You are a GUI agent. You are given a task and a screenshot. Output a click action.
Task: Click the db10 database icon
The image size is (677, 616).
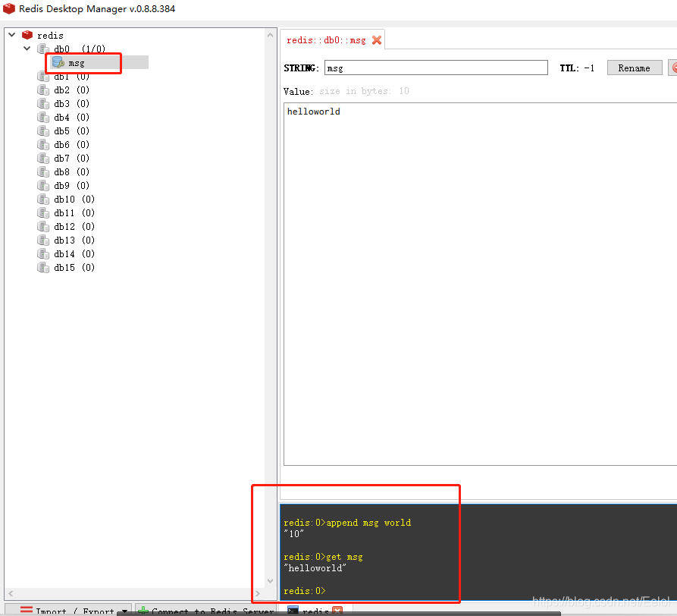(x=43, y=200)
